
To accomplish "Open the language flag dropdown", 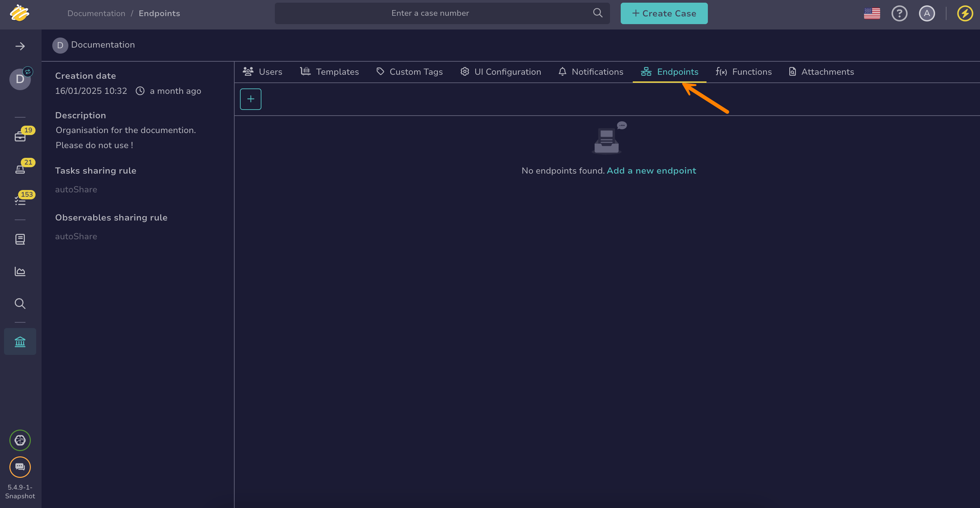I will [x=871, y=14].
